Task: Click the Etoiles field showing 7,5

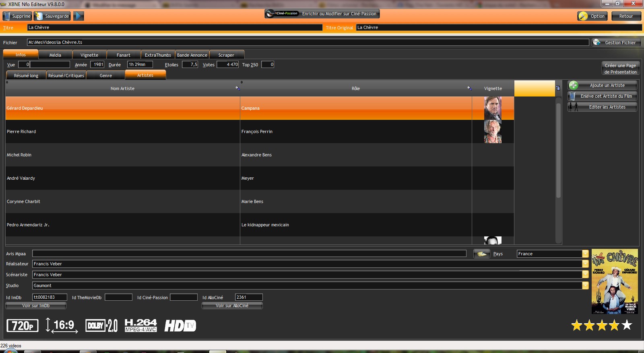Action: (190, 64)
